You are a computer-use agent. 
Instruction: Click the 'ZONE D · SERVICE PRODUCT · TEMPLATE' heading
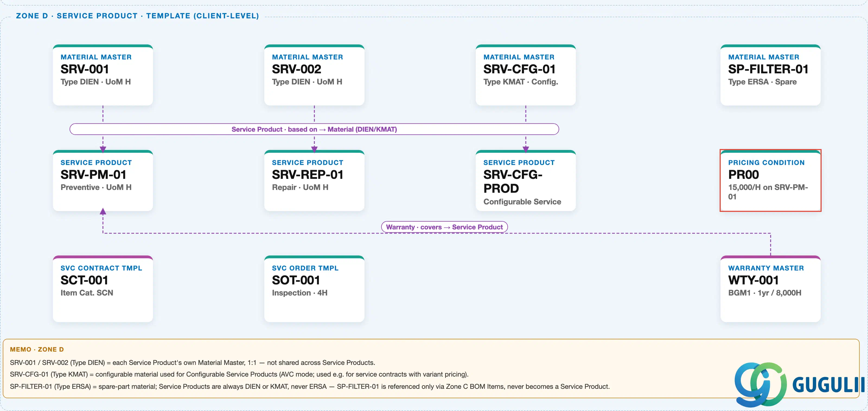(x=138, y=16)
